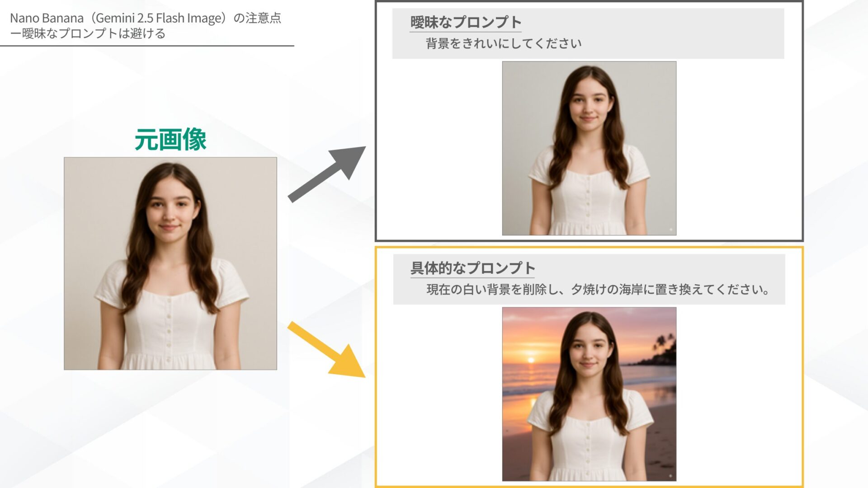Click the text 背景をきれいにしてください
868x488 pixels.
503,44
